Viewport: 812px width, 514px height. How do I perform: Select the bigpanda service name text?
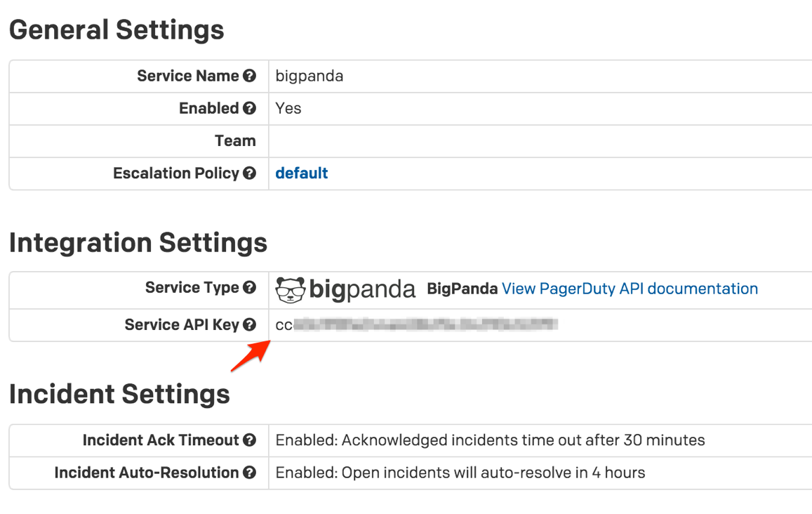pyautogui.click(x=309, y=75)
